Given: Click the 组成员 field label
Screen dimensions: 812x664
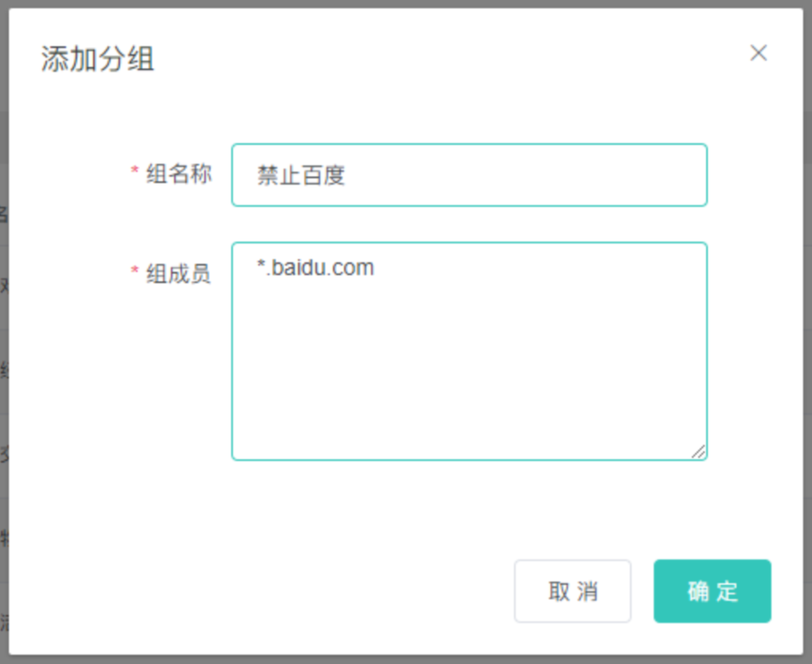Looking at the screenshot, I should 179,273.
